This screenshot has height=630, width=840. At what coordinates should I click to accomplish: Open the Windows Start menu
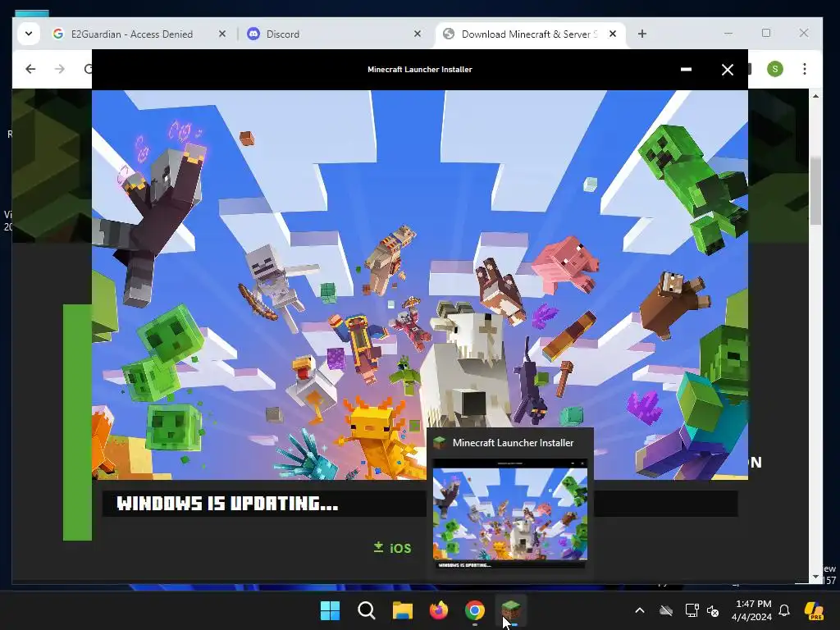click(330, 610)
